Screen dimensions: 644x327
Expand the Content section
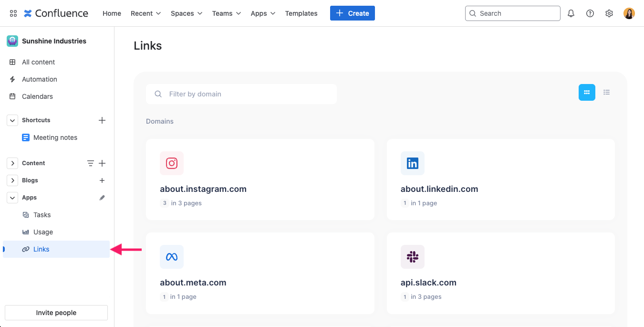pos(12,163)
